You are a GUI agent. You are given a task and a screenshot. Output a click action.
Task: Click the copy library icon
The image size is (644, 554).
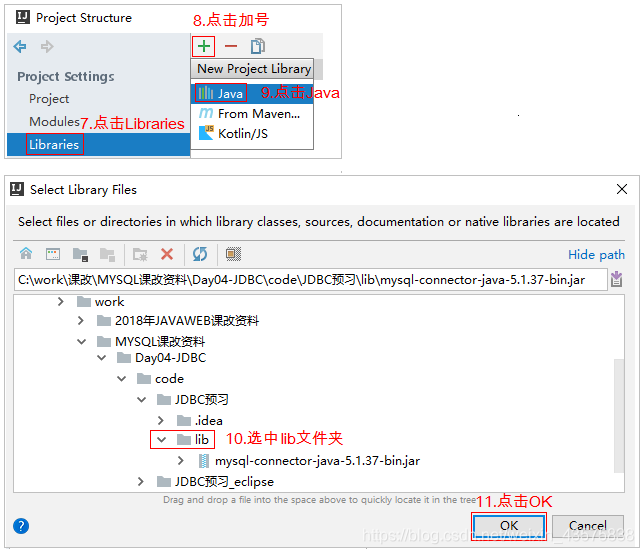(x=258, y=46)
